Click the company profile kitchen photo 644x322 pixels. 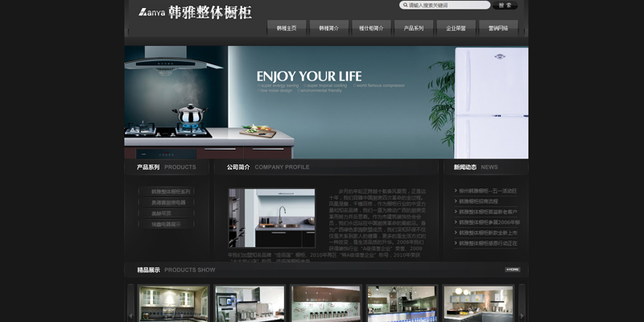pyautogui.click(x=271, y=218)
